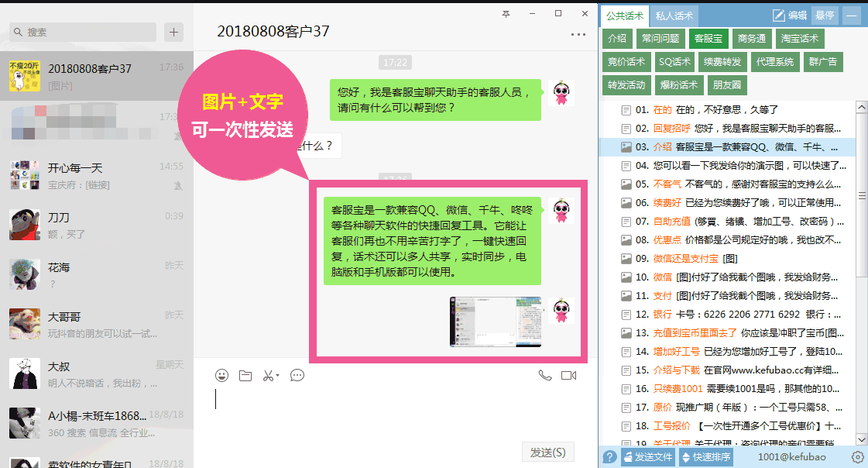Click the 快速排序 button

705,457
